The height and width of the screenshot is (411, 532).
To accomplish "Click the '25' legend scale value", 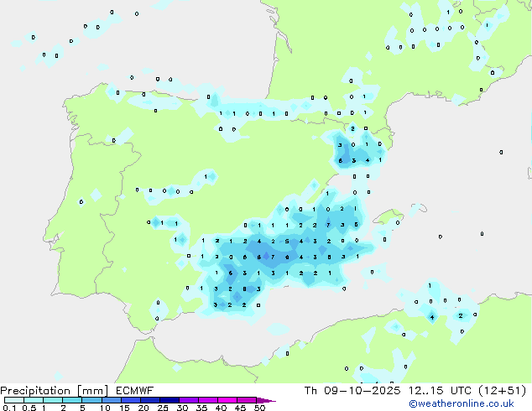I will coord(163,408).
